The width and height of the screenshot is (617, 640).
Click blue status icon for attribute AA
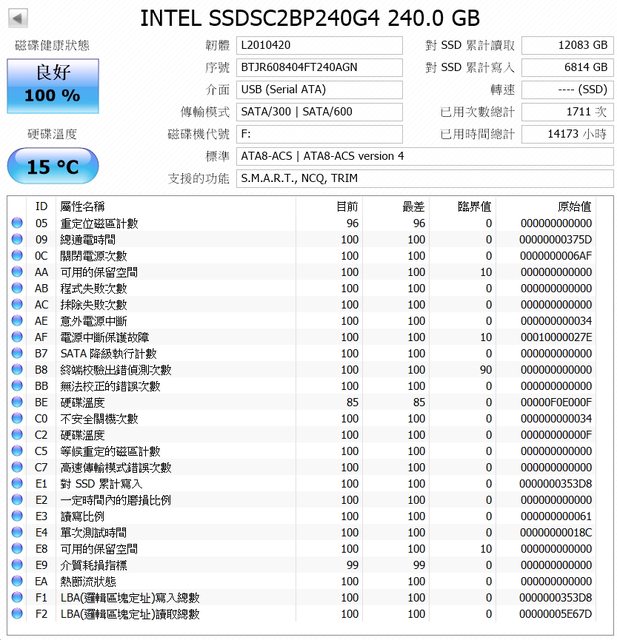(17, 272)
